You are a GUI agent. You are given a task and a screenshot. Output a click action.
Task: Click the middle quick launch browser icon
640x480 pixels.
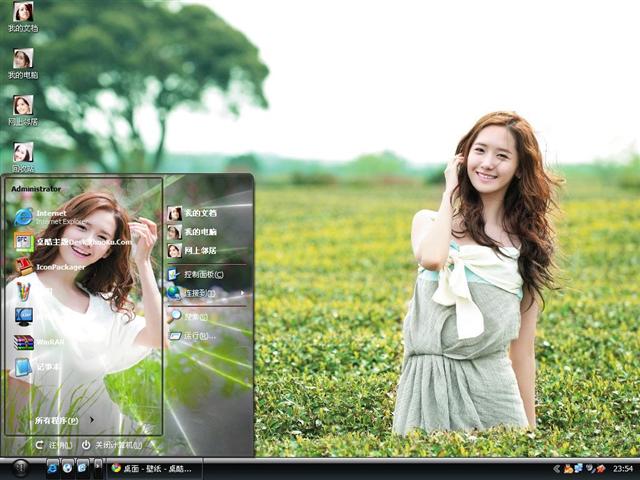click(x=68, y=468)
